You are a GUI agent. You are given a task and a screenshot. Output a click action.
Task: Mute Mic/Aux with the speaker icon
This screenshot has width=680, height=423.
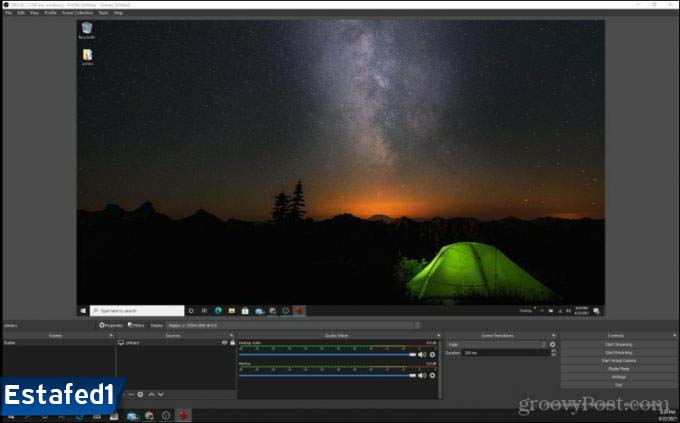coord(422,375)
